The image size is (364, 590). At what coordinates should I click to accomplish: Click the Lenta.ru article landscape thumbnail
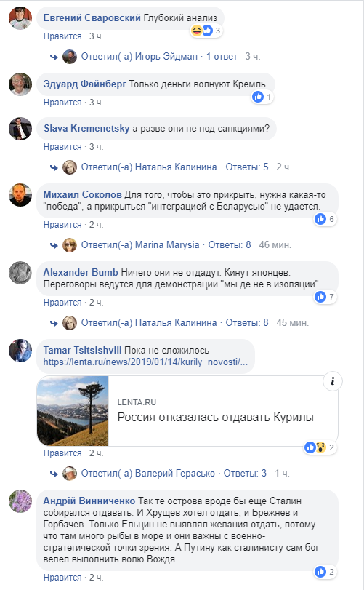73,411
